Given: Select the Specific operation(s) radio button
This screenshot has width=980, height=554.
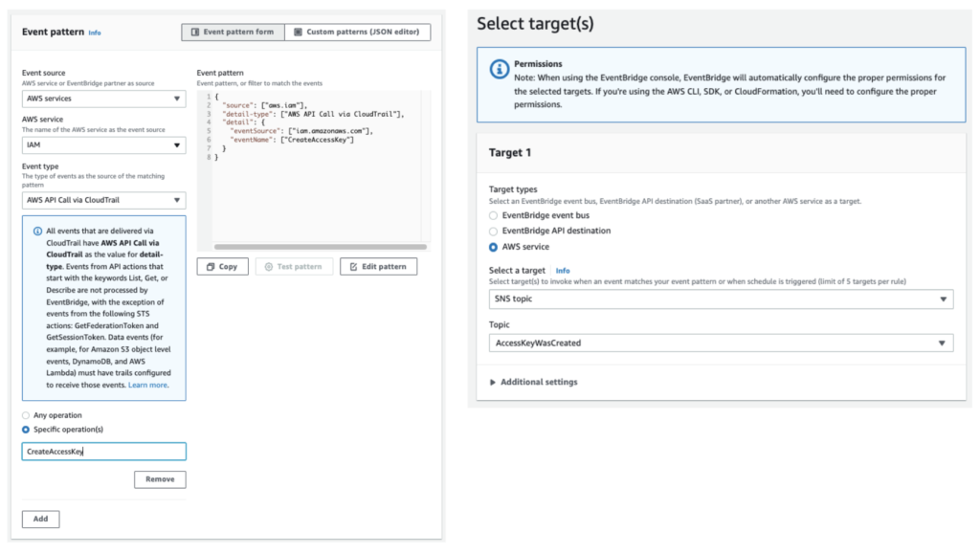Looking at the screenshot, I should 26,430.
